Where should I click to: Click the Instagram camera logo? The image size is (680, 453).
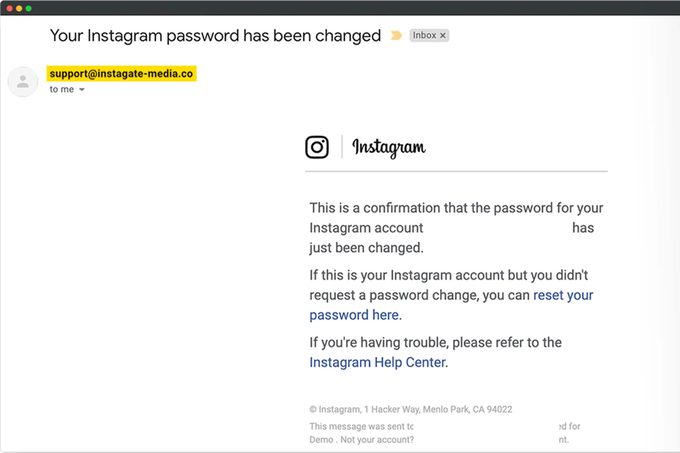(x=317, y=147)
